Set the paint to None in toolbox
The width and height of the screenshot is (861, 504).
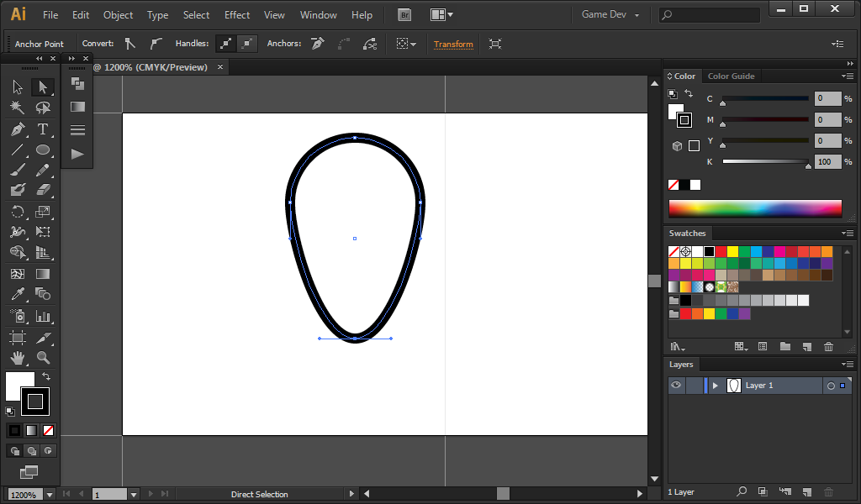pos(48,430)
